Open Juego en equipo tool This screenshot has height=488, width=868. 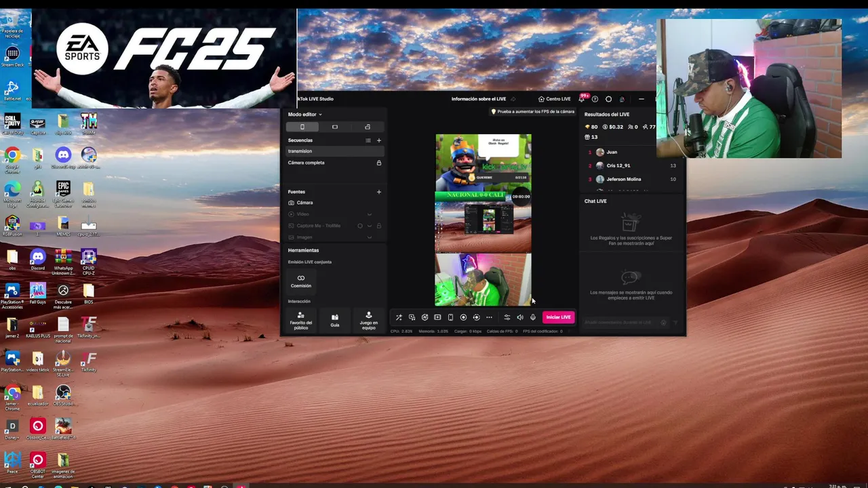[368, 321]
